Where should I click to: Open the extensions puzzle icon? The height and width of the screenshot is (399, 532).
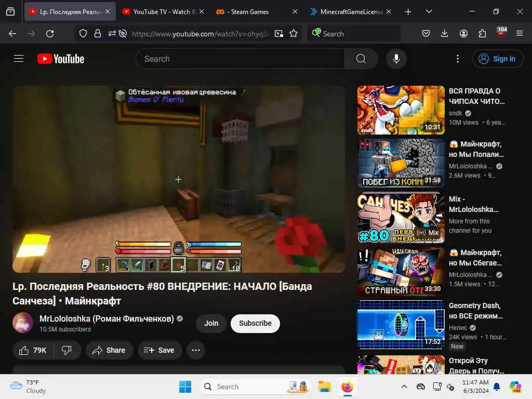coord(482,33)
